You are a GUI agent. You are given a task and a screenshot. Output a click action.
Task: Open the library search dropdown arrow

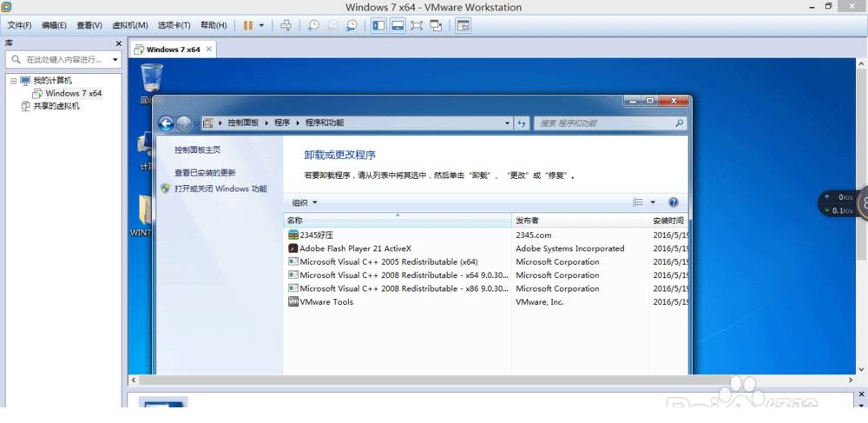click(115, 59)
